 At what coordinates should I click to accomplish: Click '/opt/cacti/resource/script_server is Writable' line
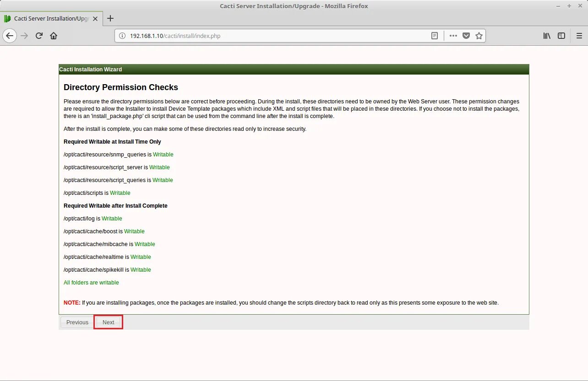tap(117, 167)
